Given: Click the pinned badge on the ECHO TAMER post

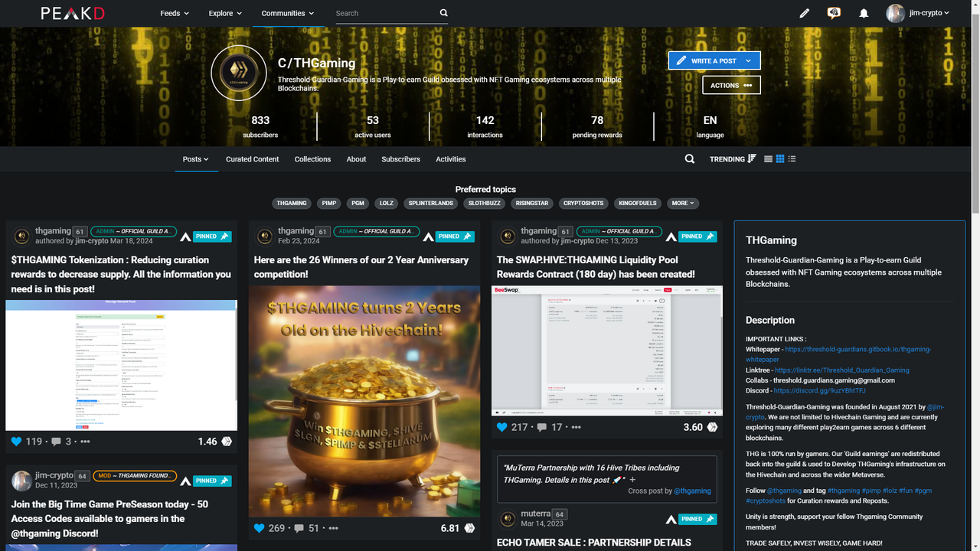Looking at the screenshot, I should click(697, 518).
